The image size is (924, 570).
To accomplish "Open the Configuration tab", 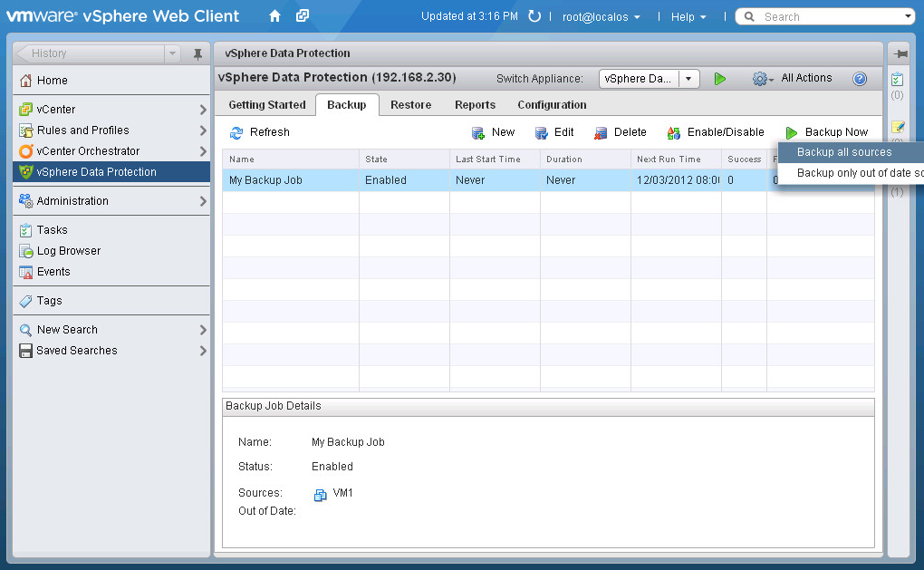I will click(x=552, y=105).
